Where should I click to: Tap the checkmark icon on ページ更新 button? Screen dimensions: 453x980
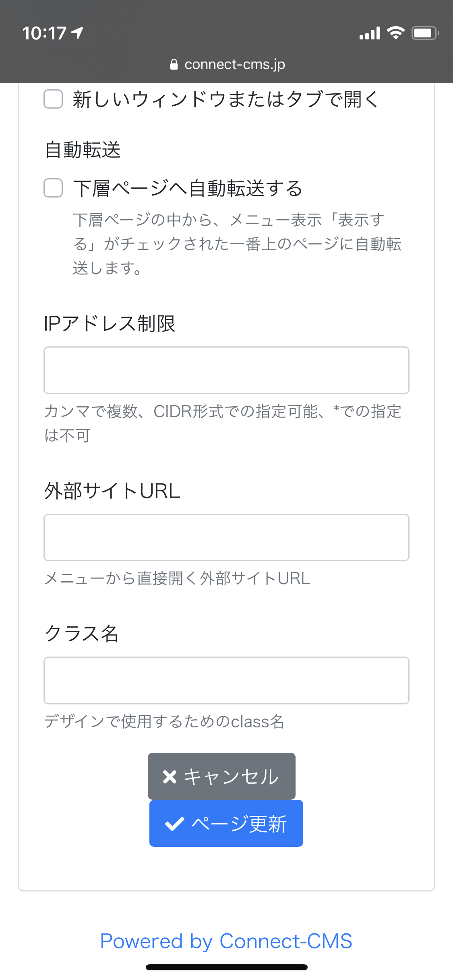pos(174,823)
